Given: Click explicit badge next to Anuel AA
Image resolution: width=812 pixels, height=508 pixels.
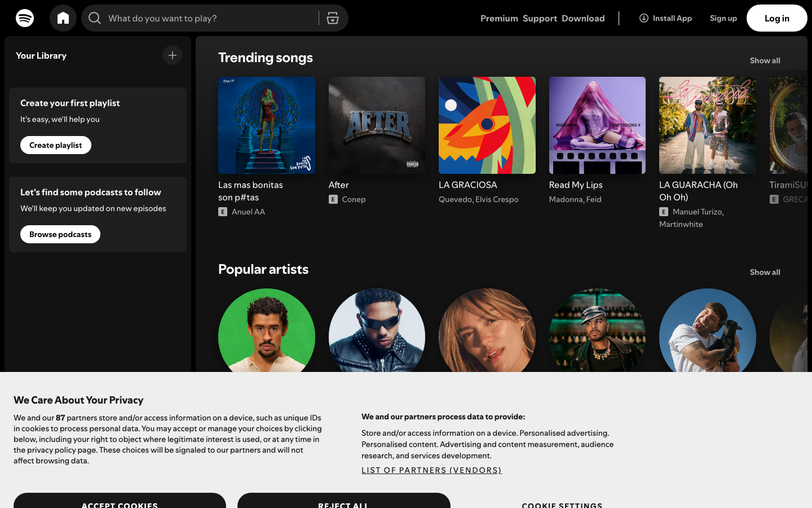Looking at the screenshot, I should tap(223, 212).
